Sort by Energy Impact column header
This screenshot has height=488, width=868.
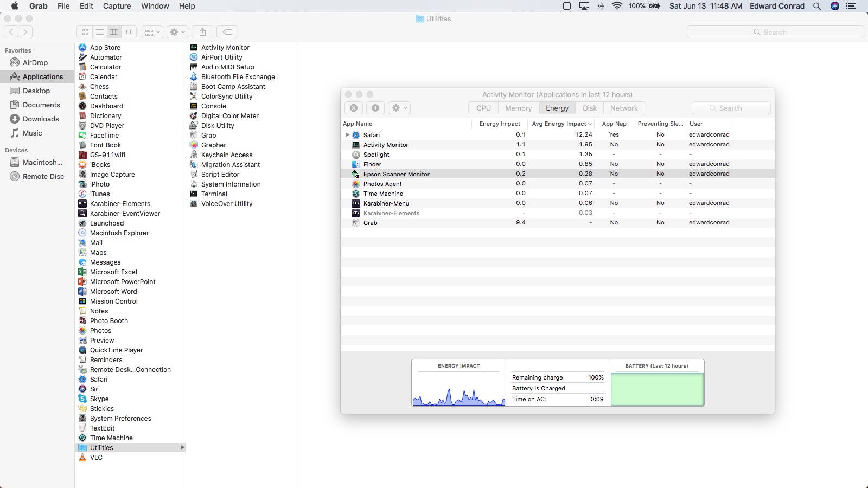pyautogui.click(x=500, y=124)
